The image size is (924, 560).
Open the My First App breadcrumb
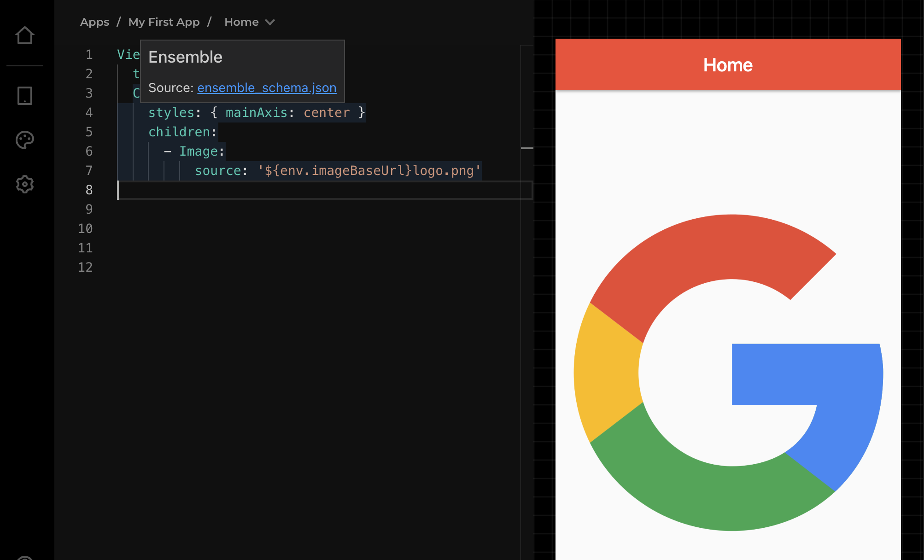(164, 22)
